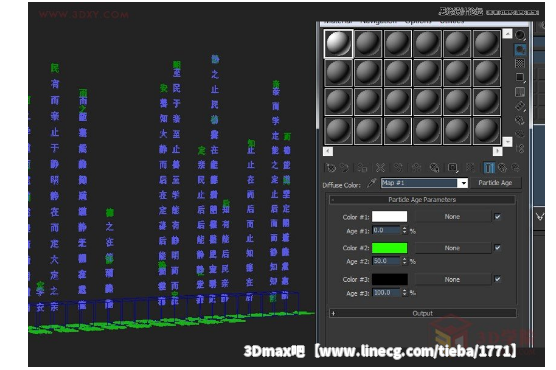Toggle the Backlight icon
The image size is (556, 370).
pos(520,49)
